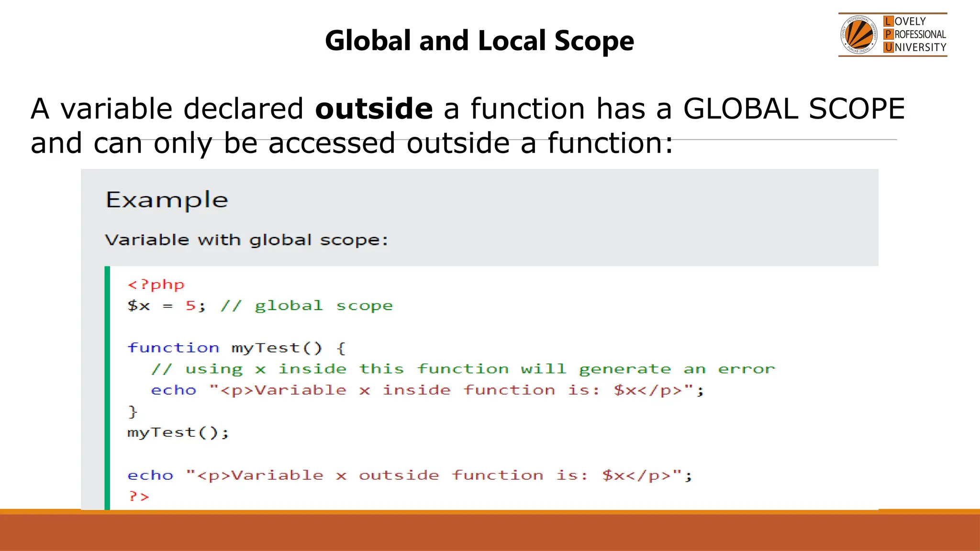The image size is (980, 551).
Task: Click the "<?php" opening tag
Action: (156, 285)
